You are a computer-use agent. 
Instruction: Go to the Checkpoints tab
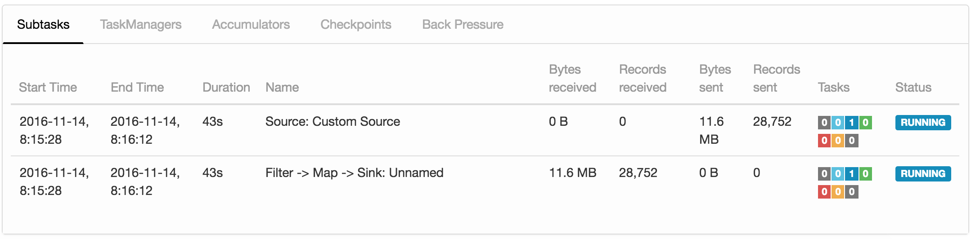[x=355, y=25]
